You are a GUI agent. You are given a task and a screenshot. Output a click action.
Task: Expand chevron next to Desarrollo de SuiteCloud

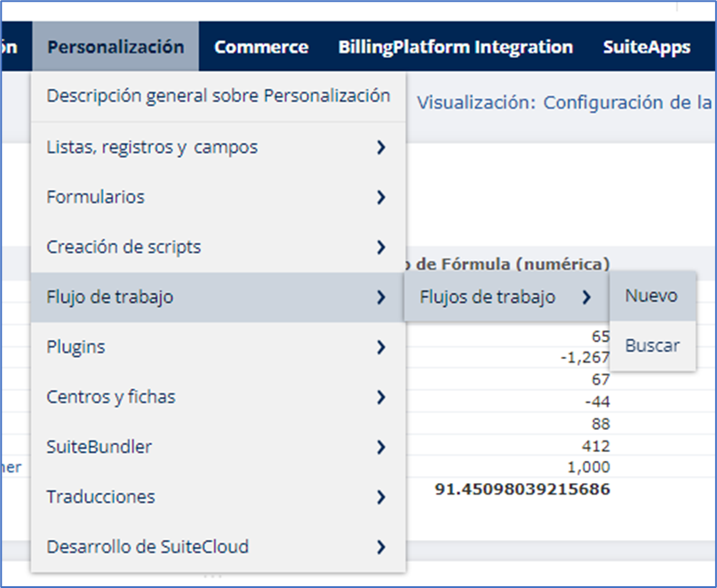pyautogui.click(x=381, y=547)
